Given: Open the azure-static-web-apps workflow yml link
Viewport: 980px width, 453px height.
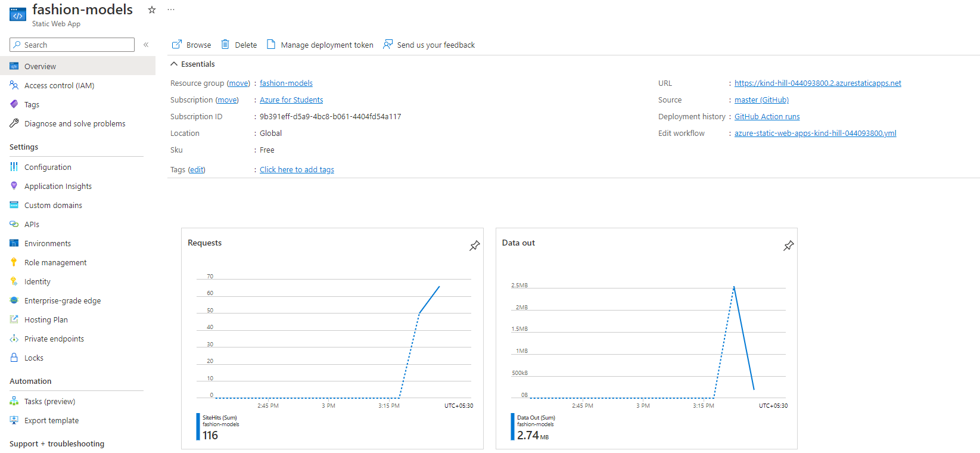Looking at the screenshot, I should point(816,134).
